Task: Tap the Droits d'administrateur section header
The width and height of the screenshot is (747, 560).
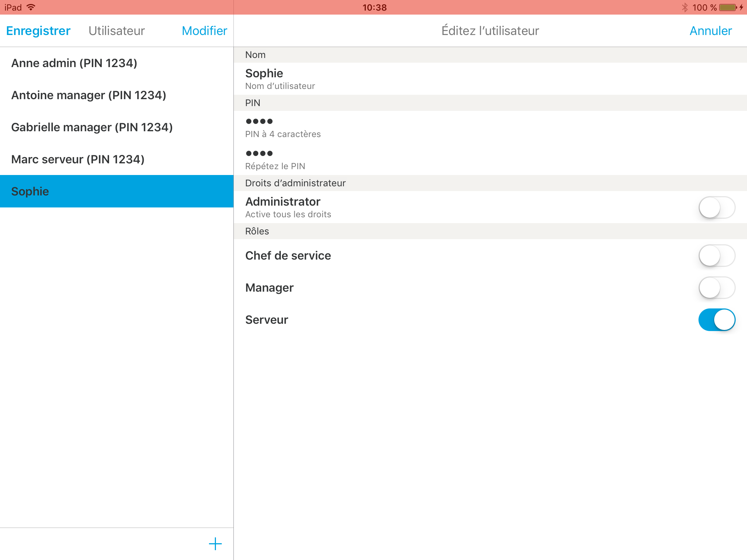Action: pyautogui.click(x=490, y=183)
